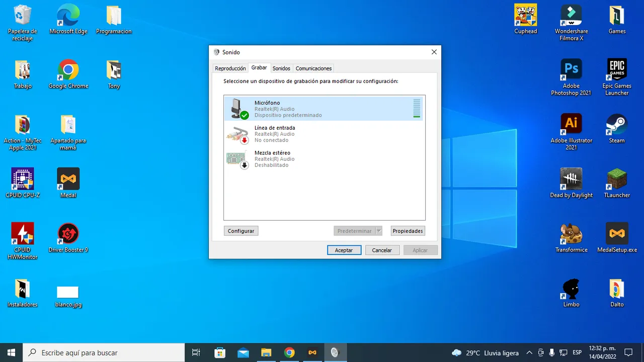Viewport: 644px width, 362px height.
Task: Open the clock showing 12:32 p. m.
Action: [602, 352]
